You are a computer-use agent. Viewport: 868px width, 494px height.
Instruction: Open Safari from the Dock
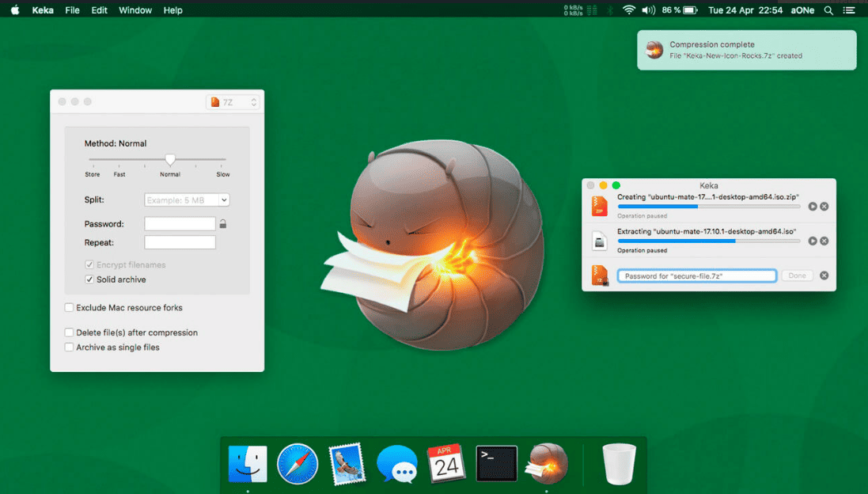click(298, 464)
